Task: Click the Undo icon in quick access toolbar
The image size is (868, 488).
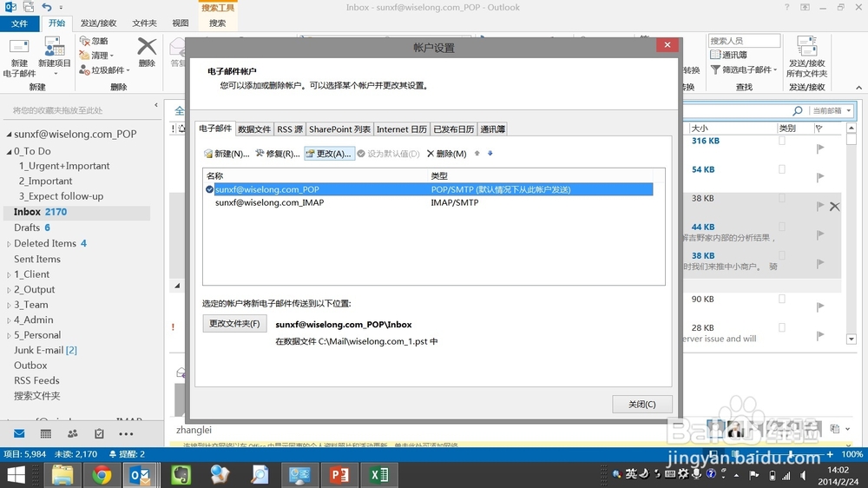Action: (x=47, y=7)
